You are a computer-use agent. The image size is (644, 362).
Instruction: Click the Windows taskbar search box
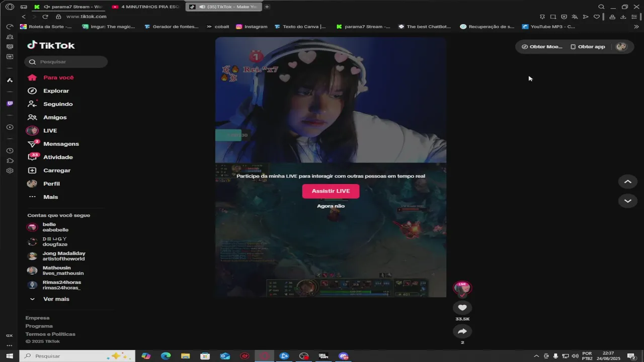click(77, 356)
